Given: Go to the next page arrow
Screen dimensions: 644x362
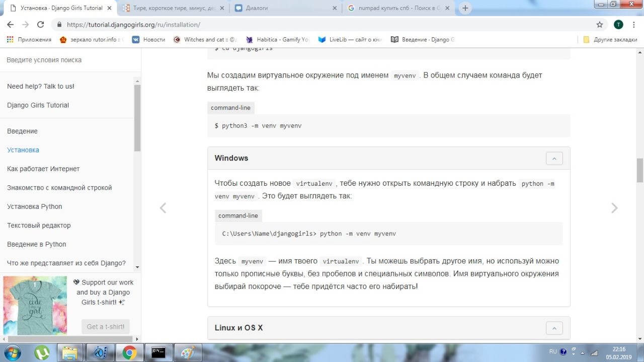Looking at the screenshot, I should click(x=614, y=208).
